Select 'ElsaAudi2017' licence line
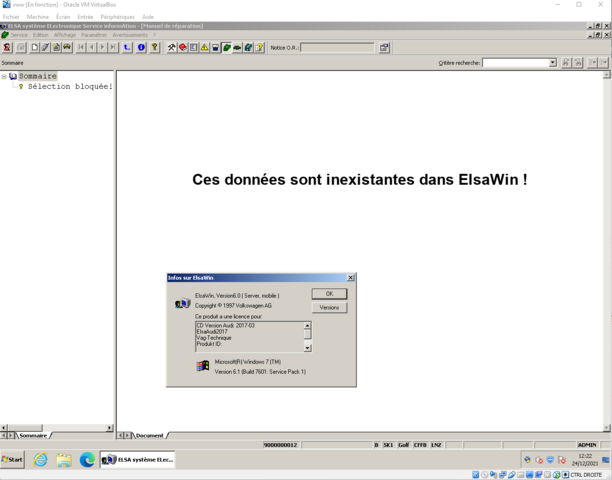This screenshot has height=480, width=612. 212,331
